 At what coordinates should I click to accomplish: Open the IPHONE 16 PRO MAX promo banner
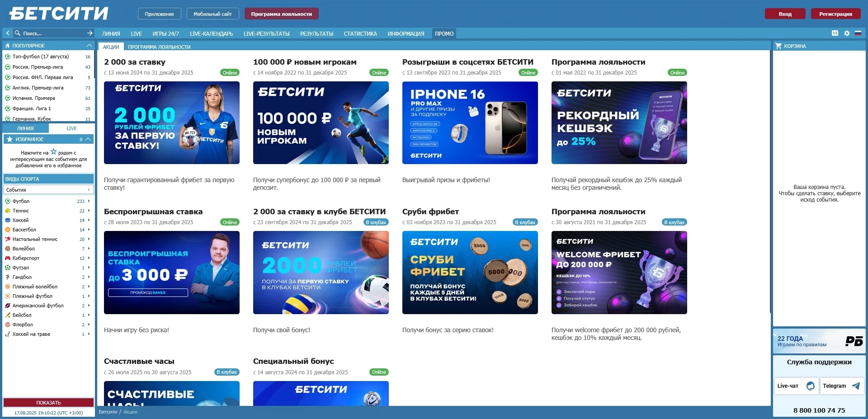point(470,122)
